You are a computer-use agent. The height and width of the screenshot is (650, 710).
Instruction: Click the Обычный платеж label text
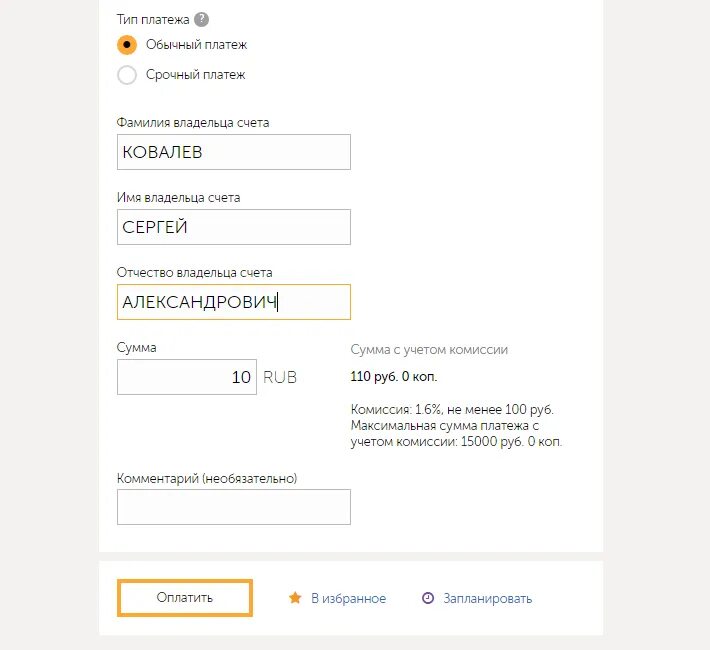tap(196, 45)
